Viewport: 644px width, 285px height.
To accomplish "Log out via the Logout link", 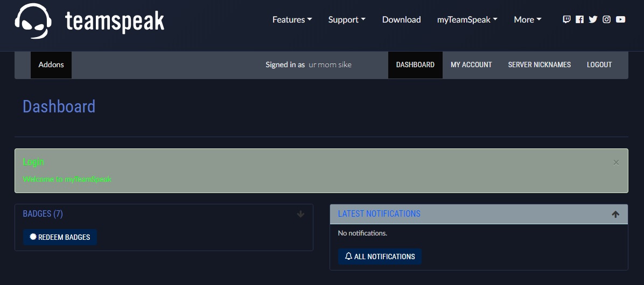I will [599, 65].
